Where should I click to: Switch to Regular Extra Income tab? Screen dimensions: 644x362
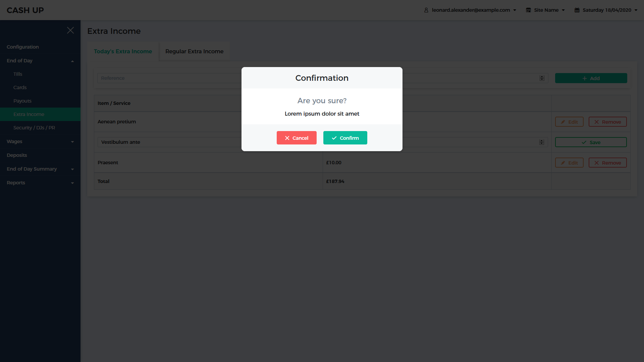(194, 51)
